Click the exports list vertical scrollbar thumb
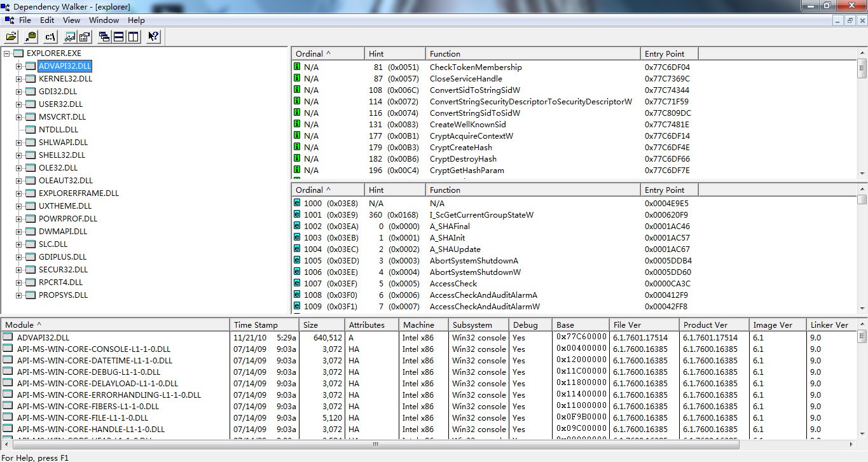 click(x=862, y=200)
